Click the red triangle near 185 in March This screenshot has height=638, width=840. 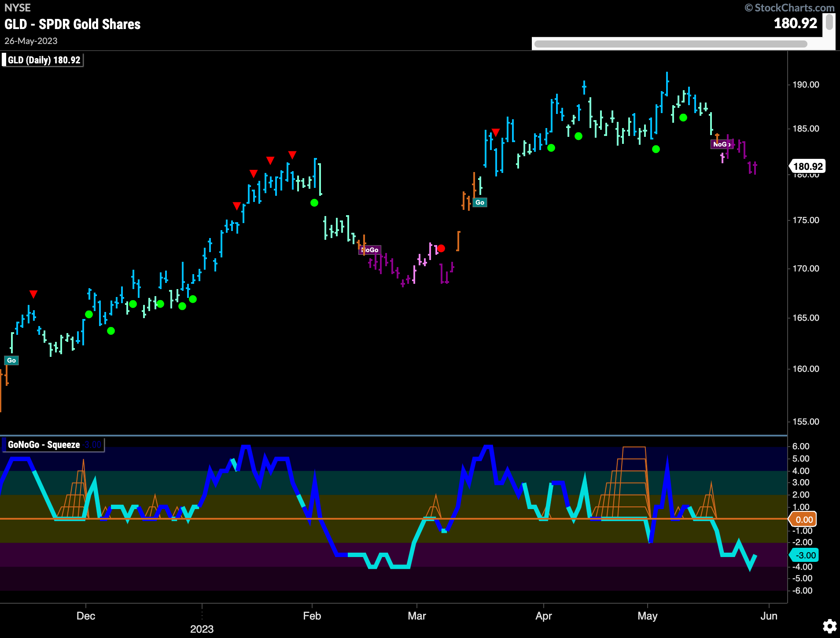tap(496, 132)
